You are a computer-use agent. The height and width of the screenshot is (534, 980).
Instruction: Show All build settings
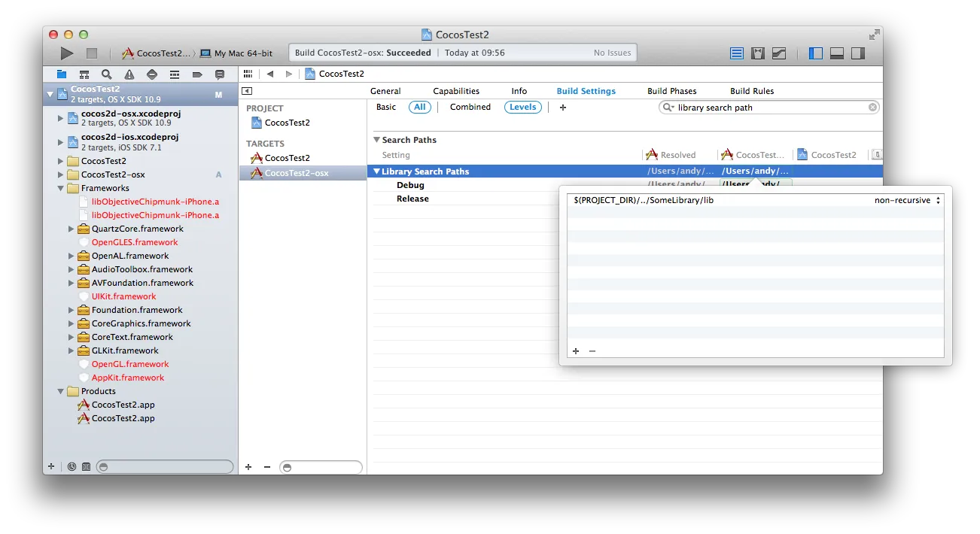[x=420, y=107]
